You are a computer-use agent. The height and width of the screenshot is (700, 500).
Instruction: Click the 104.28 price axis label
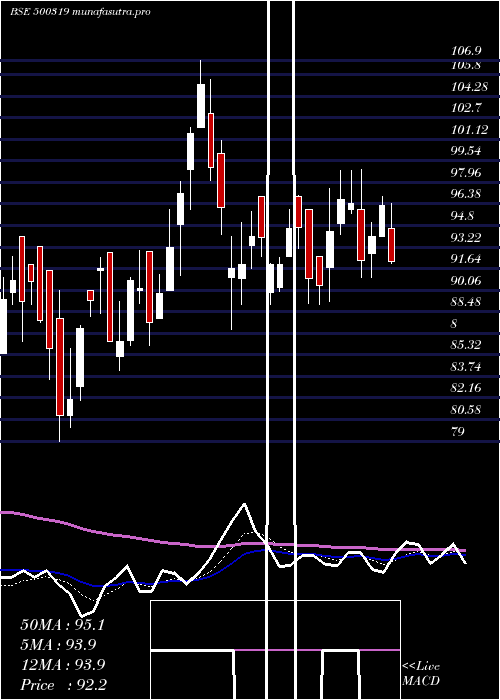tap(469, 86)
